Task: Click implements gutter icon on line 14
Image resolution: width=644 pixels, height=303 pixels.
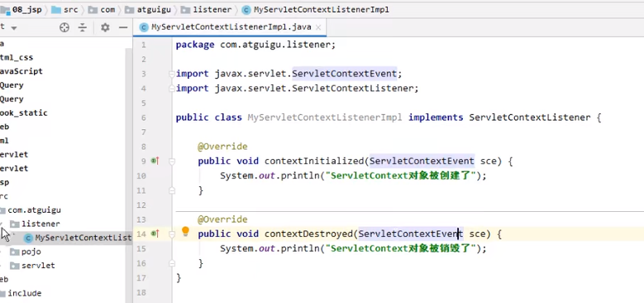Action: (155, 234)
